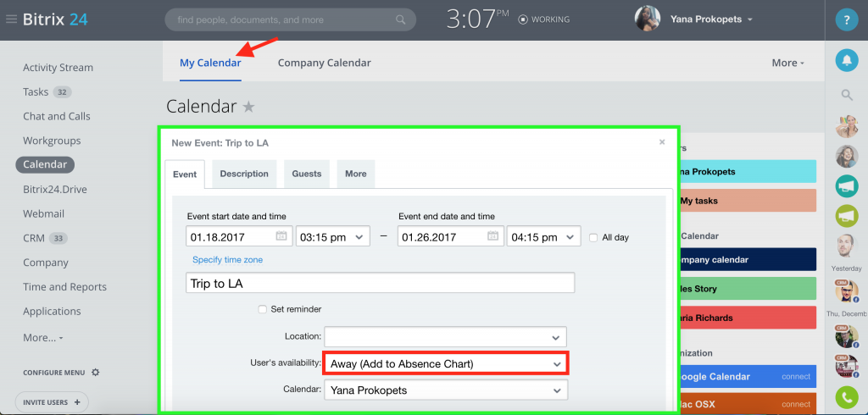Viewport: 868px width, 415px height.
Task: Click the gear icon next to Configure Menu
Action: click(x=95, y=373)
